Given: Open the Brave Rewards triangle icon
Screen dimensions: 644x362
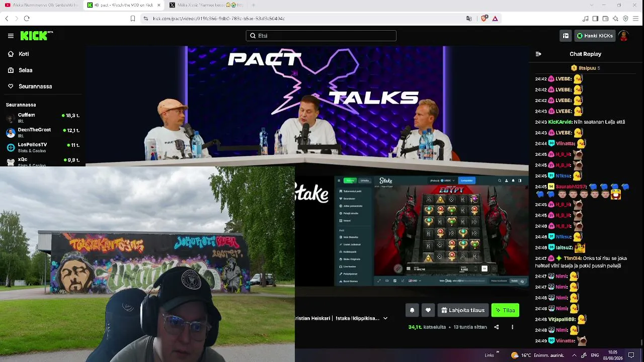Looking at the screenshot, I should [x=495, y=19].
